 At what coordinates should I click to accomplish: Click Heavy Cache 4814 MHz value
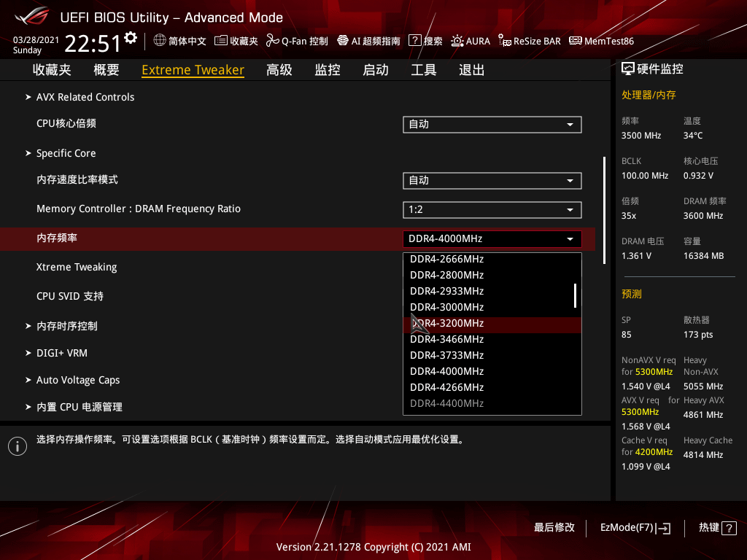click(x=703, y=455)
